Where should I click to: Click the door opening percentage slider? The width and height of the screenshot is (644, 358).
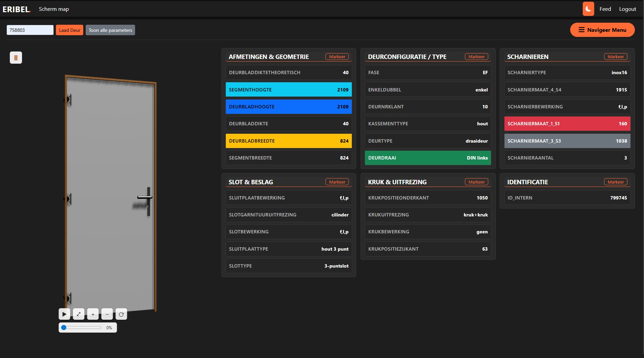(81, 328)
